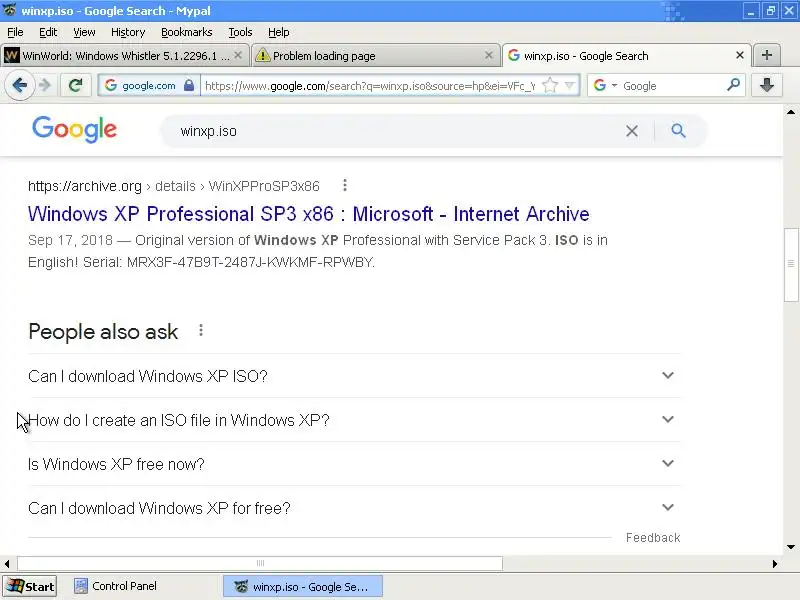Open the three-dot menu beside the archive.org result
This screenshot has height=600, width=800.
(345, 185)
